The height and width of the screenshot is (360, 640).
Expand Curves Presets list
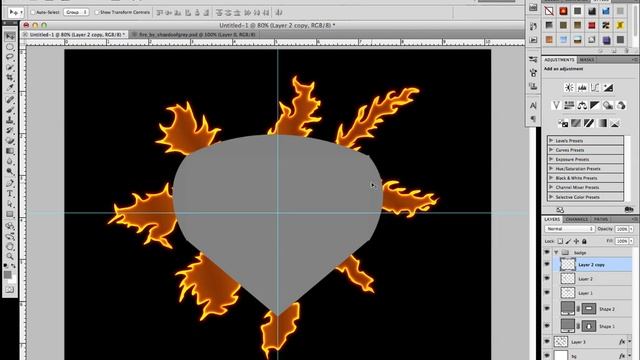pos(551,150)
